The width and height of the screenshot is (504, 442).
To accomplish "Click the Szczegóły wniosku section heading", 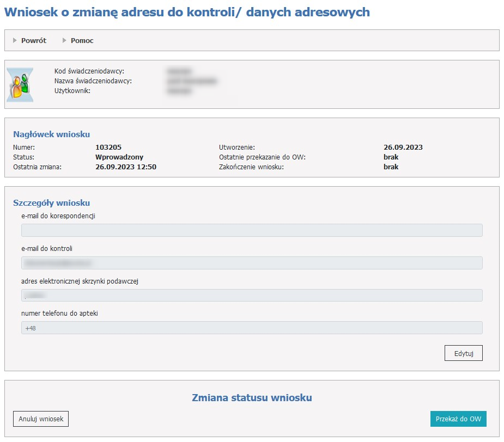I will coord(51,203).
